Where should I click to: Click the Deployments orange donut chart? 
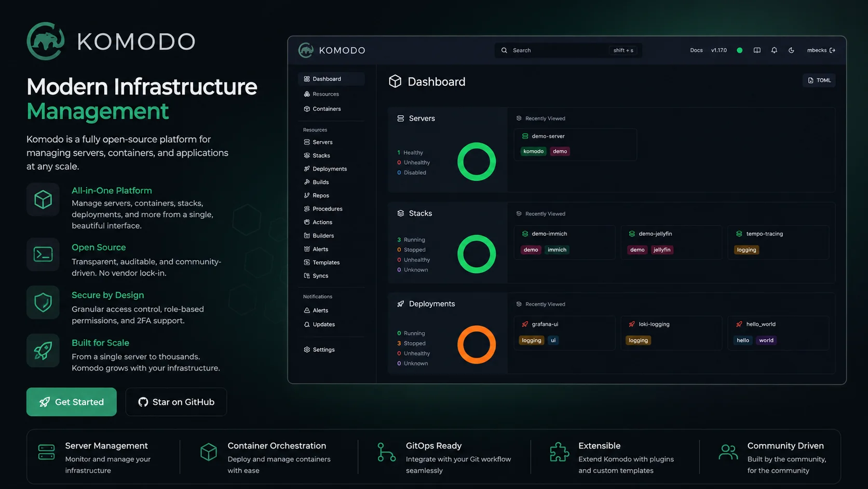[477, 345]
